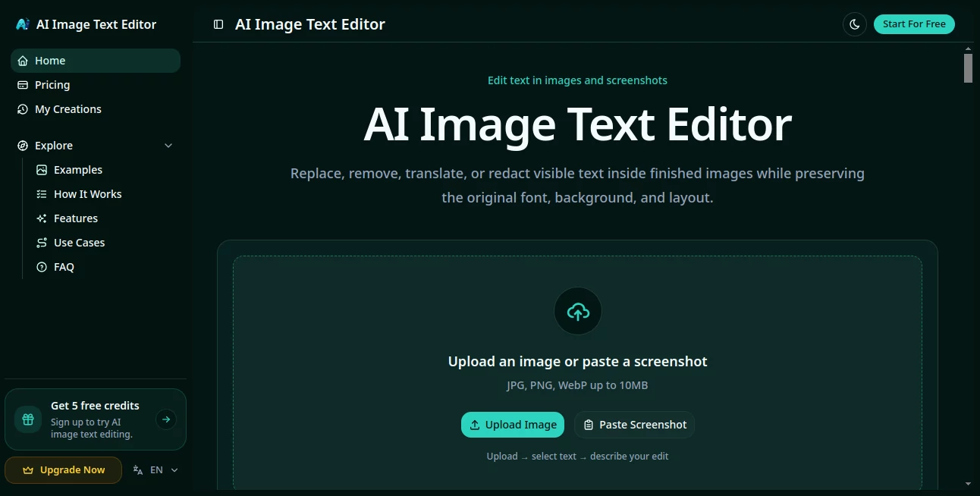Click the vertical scrollbar thumb
This screenshot has height=496, width=980.
tap(968, 68)
